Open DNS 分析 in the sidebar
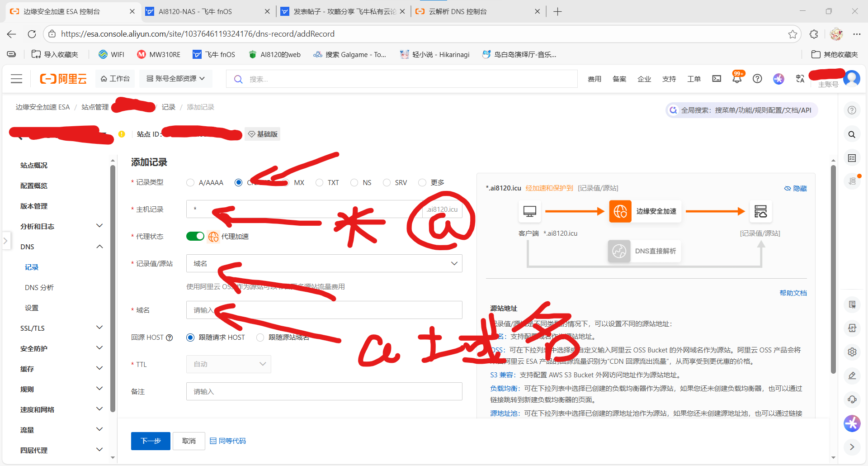The width and height of the screenshot is (868, 466). pyautogui.click(x=39, y=287)
